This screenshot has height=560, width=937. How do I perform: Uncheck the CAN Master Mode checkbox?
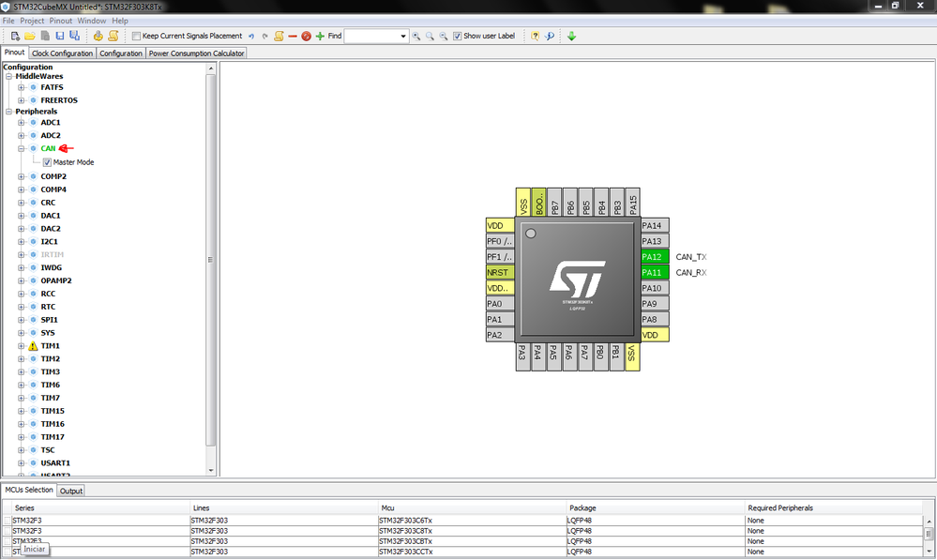pyautogui.click(x=47, y=162)
